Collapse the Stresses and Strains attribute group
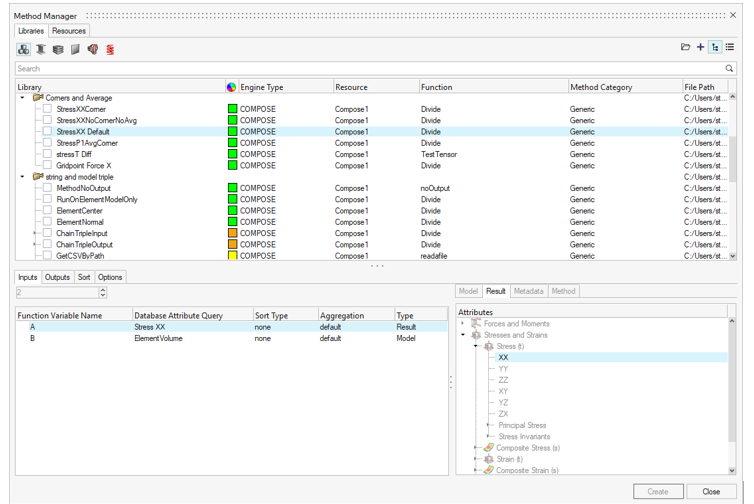 (x=463, y=335)
